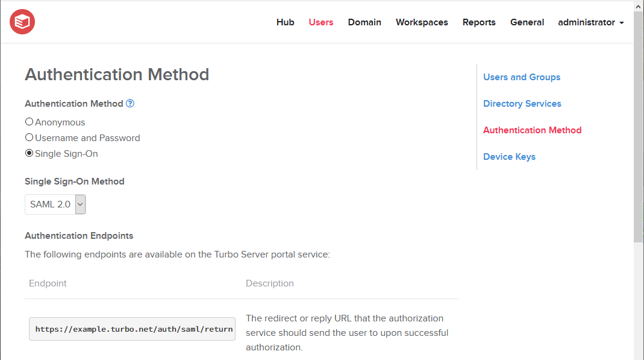Click the administrator account caret icon
Image resolution: width=644 pixels, height=360 pixels.
tap(622, 22)
